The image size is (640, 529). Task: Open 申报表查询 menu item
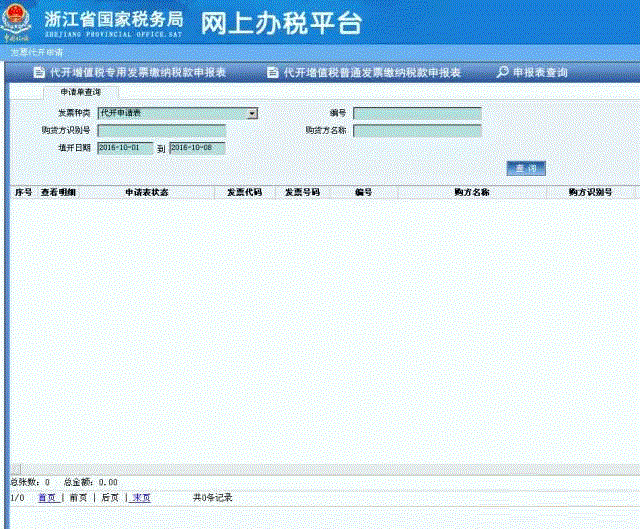click(540, 72)
